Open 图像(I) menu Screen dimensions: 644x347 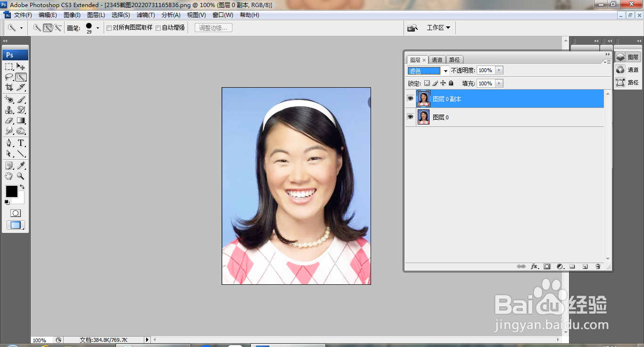pyautogui.click(x=72, y=15)
